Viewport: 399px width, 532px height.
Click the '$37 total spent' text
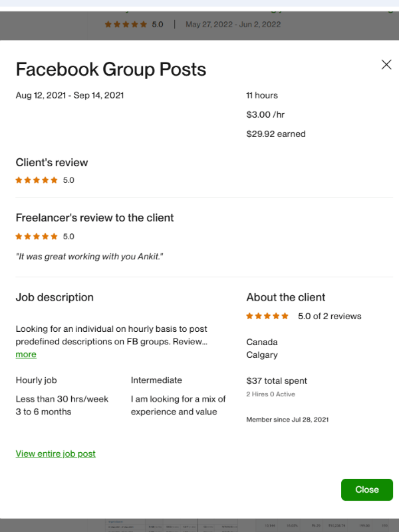pos(277,381)
